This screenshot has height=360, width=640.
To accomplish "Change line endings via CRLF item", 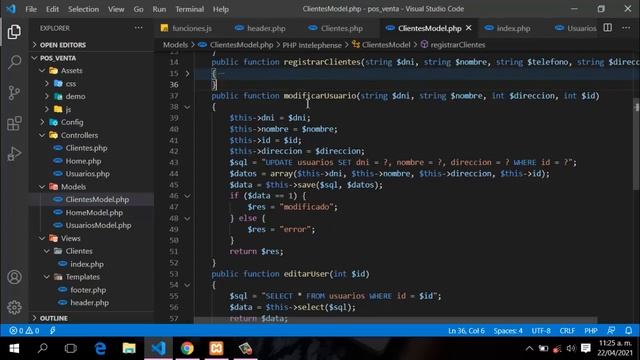I will pos(567,331).
